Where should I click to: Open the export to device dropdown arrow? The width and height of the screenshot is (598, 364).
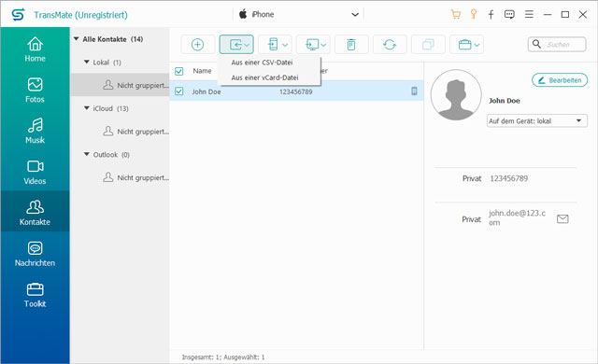tap(285, 45)
